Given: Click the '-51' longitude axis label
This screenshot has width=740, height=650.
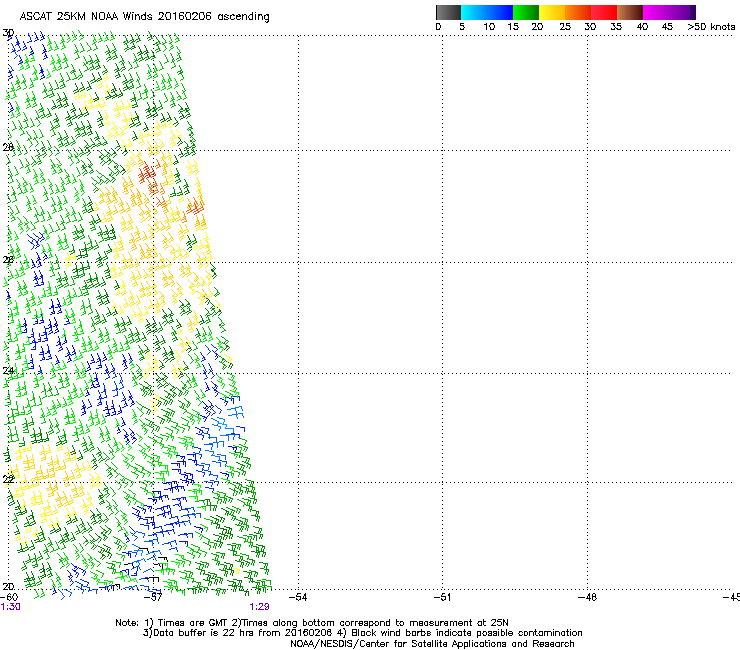Looking at the screenshot, I should (442, 597).
